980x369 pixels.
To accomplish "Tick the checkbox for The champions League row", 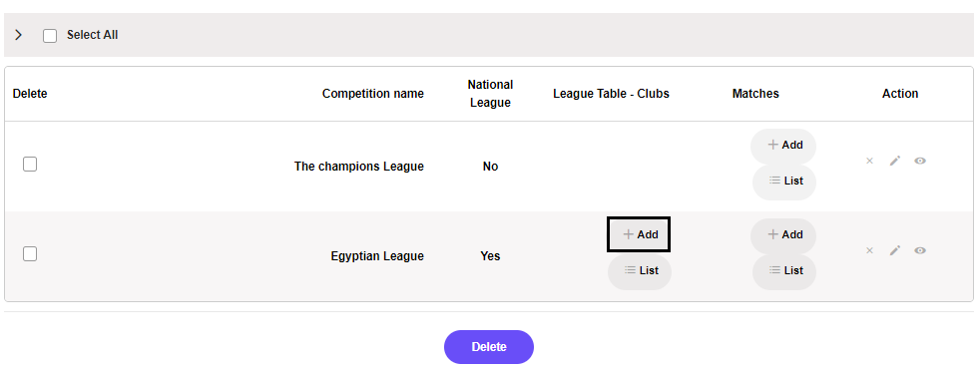I will (30, 165).
